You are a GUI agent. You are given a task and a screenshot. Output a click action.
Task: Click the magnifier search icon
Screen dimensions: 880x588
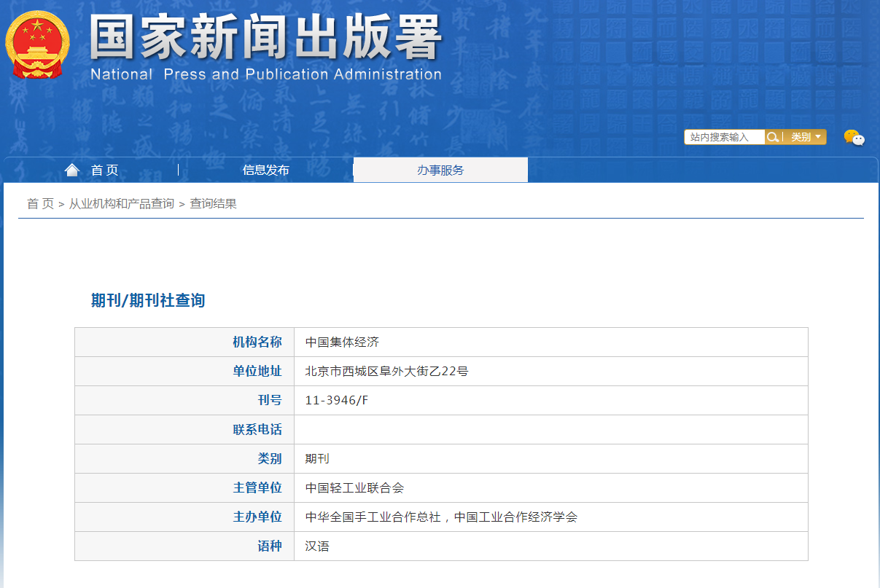(773, 137)
